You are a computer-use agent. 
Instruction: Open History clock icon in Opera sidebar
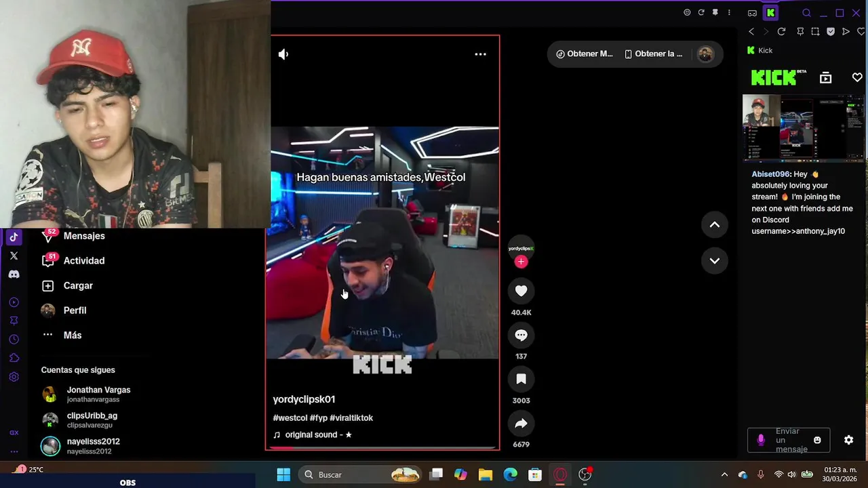pyautogui.click(x=14, y=340)
